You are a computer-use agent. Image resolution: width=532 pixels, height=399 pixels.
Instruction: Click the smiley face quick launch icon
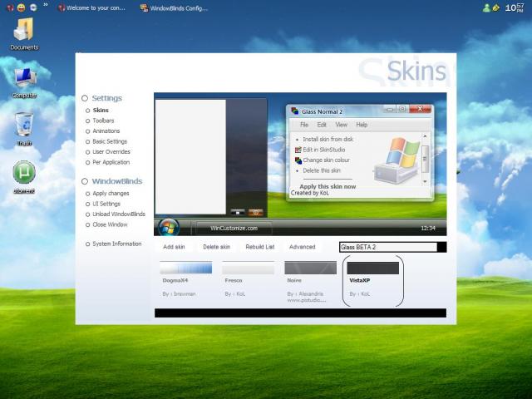(21, 7)
